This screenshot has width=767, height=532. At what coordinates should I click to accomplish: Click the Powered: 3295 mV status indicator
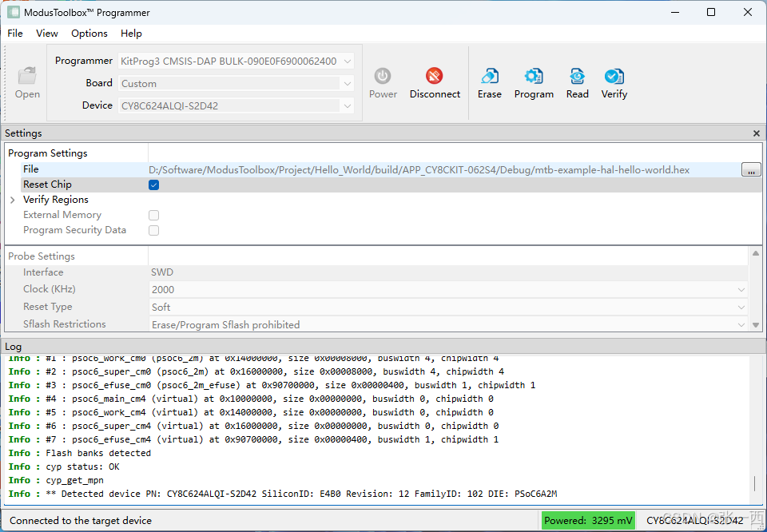click(x=588, y=521)
